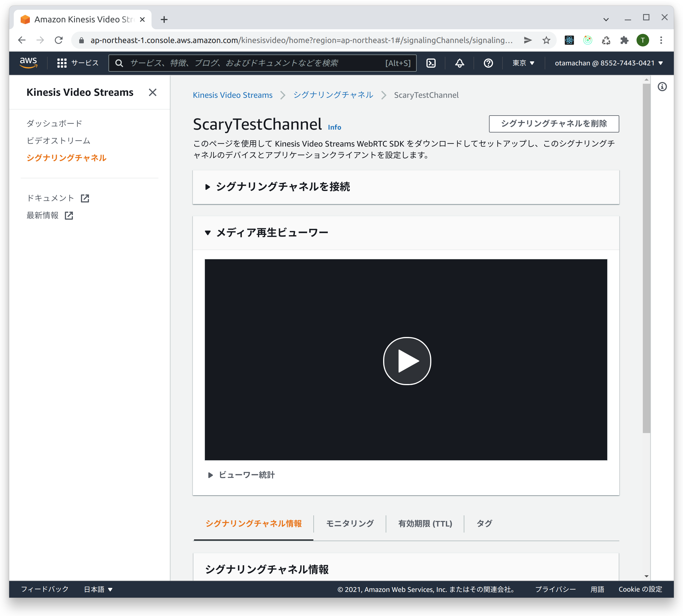Open フィードバック in the footer
Viewport: 683px width, 616px height.
[x=45, y=589]
